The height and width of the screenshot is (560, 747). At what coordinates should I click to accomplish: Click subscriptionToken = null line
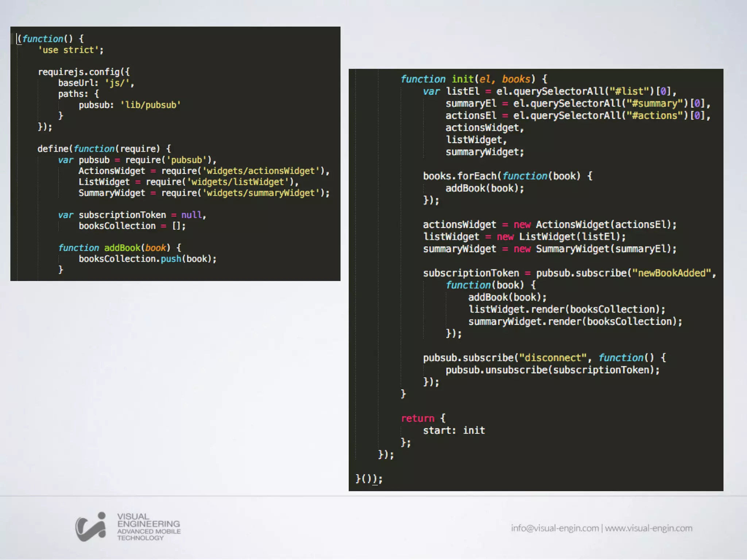tap(132, 215)
